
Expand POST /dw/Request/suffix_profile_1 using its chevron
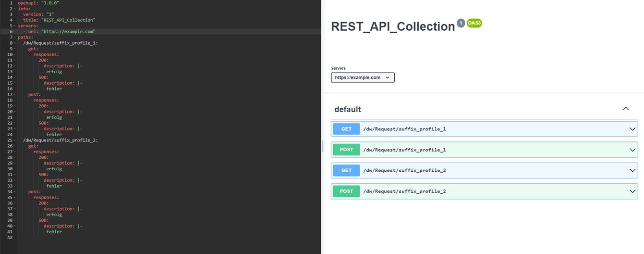[632, 150]
